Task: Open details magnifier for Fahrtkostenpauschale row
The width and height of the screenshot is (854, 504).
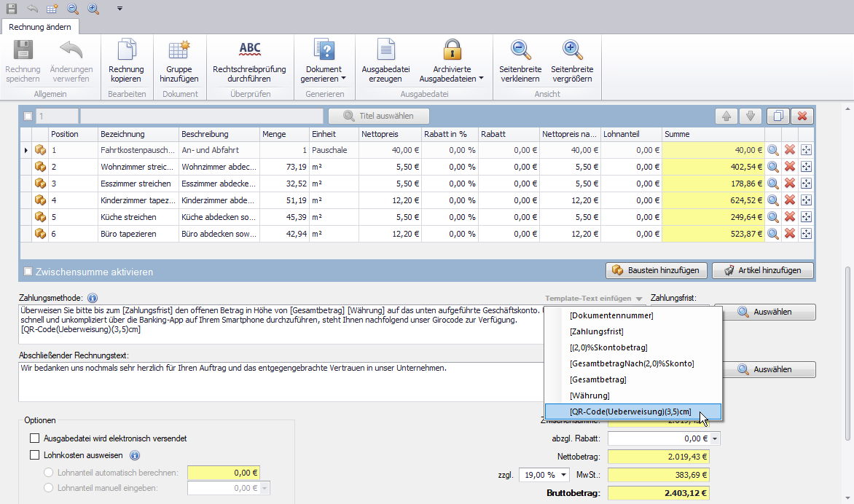Action: click(x=773, y=150)
